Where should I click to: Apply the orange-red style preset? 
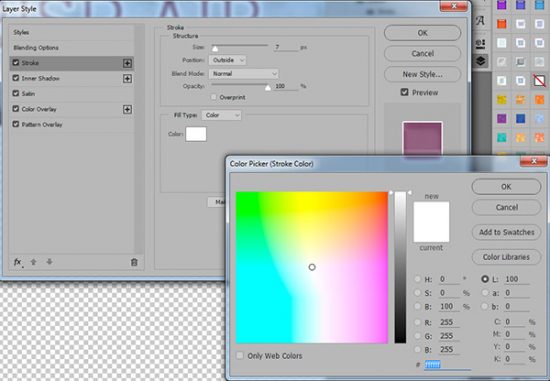[x=502, y=24]
